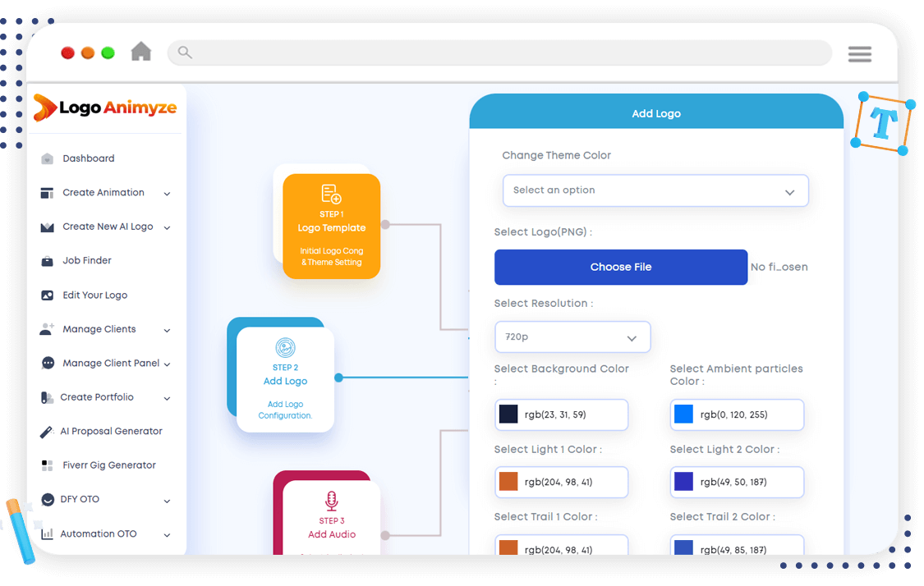Viewport: 924px width, 586px height.
Task: Click the home icon in browser bar
Action: coord(141,52)
